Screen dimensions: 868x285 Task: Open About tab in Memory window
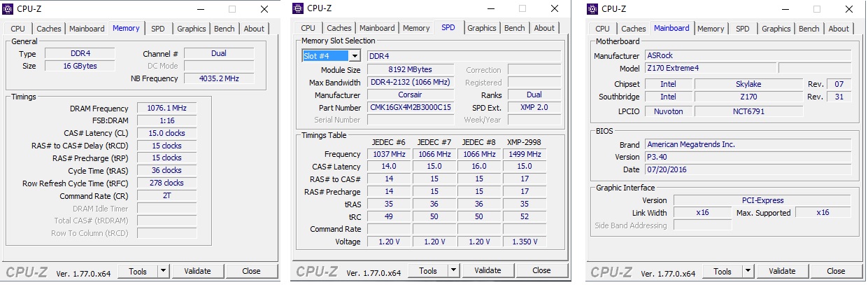[254, 29]
